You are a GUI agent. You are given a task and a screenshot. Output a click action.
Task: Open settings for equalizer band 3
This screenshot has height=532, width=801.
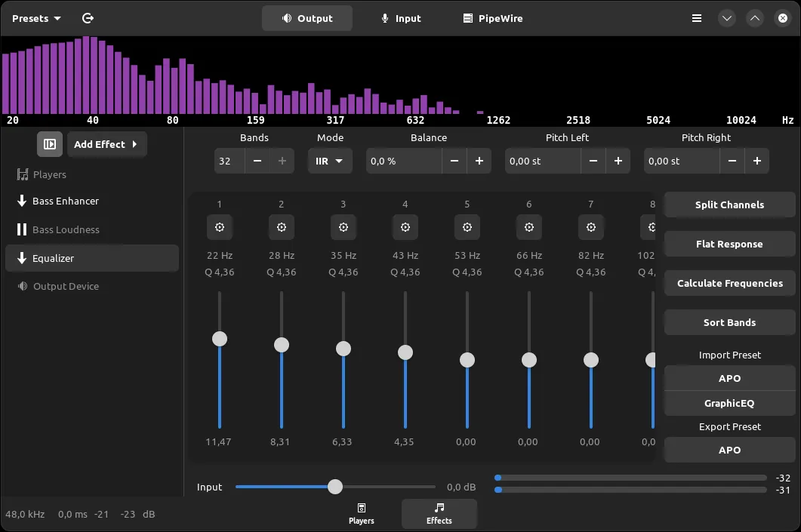pos(344,227)
